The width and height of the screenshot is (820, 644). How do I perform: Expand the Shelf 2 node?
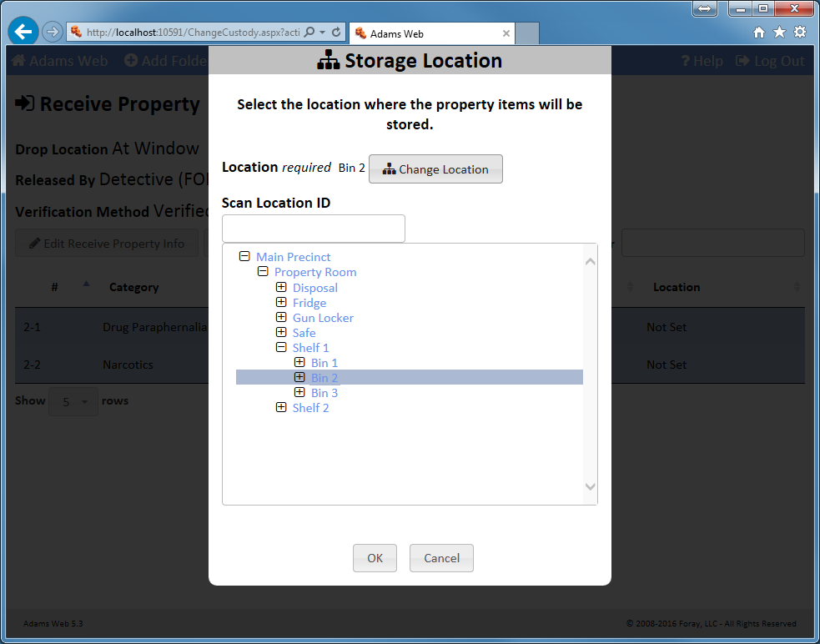point(281,408)
